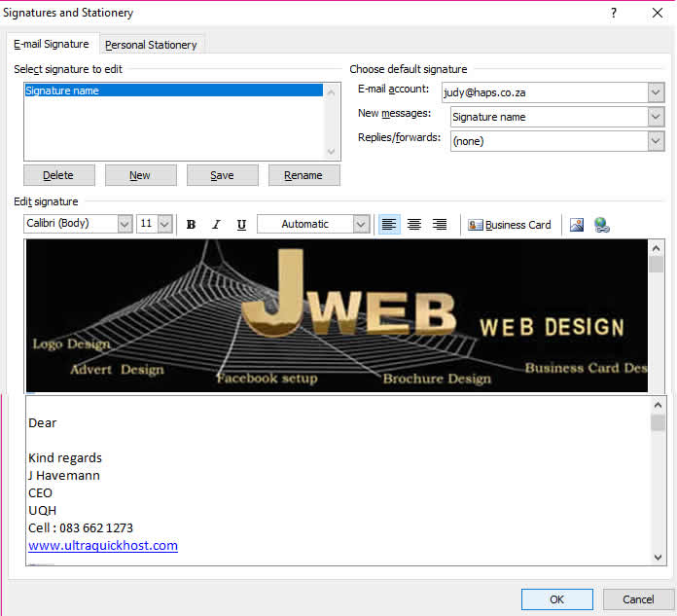Click the insert hyperlink globe icon
Viewport: 677px width, 616px height.
tap(601, 225)
